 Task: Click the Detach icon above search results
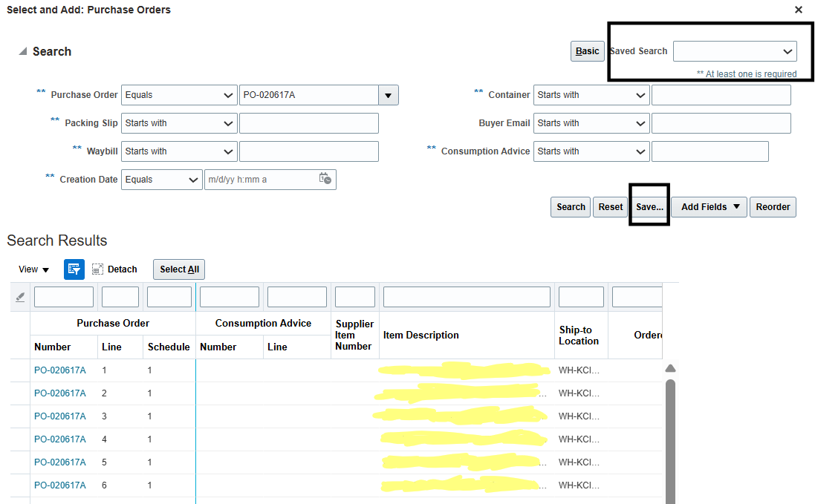pyautogui.click(x=97, y=269)
